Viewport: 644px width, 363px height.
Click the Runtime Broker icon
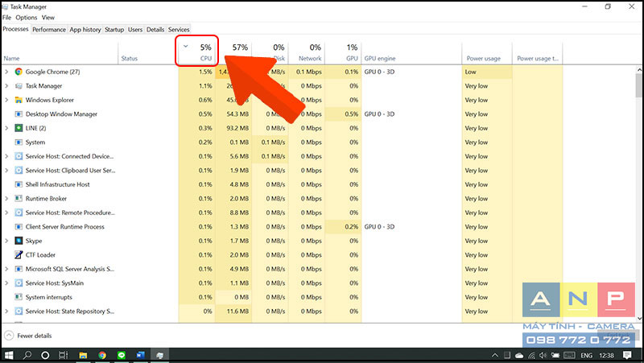[x=19, y=198]
